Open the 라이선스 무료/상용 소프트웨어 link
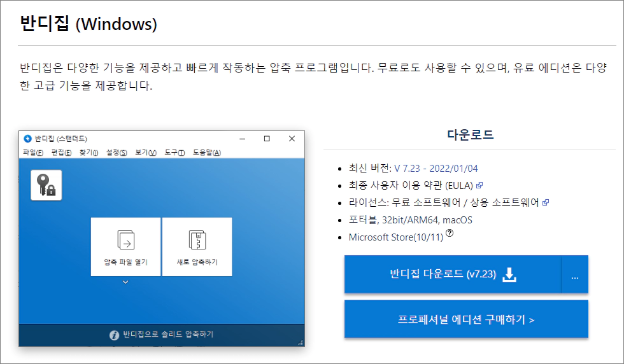The width and height of the screenshot is (624, 364). (444, 202)
